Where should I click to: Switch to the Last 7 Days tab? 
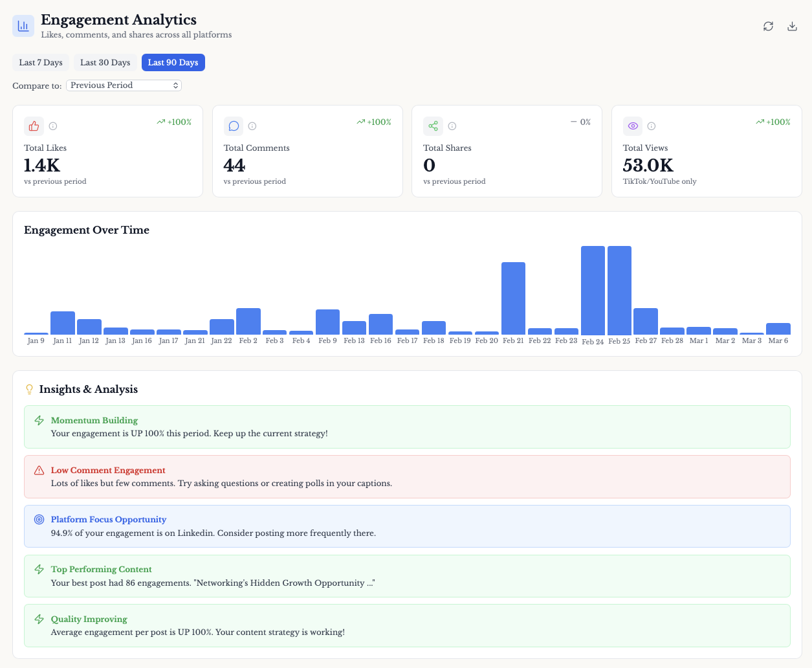coord(40,62)
